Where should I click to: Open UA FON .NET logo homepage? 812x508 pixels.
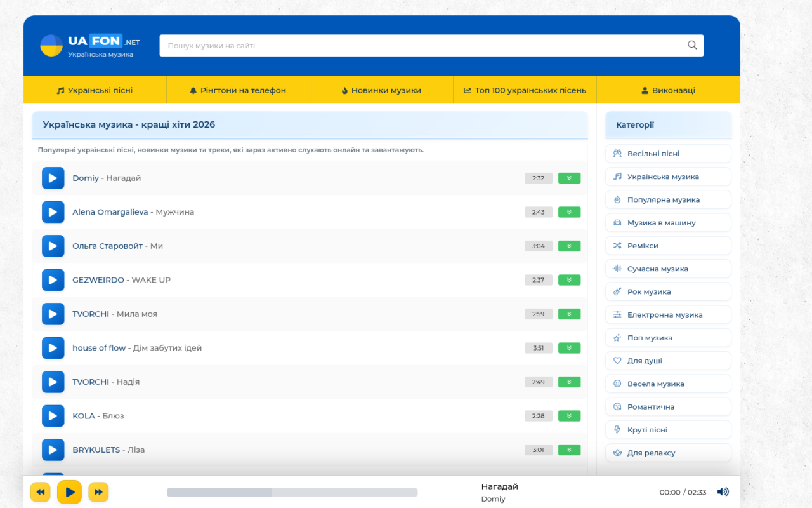click(x=90, y=46)
